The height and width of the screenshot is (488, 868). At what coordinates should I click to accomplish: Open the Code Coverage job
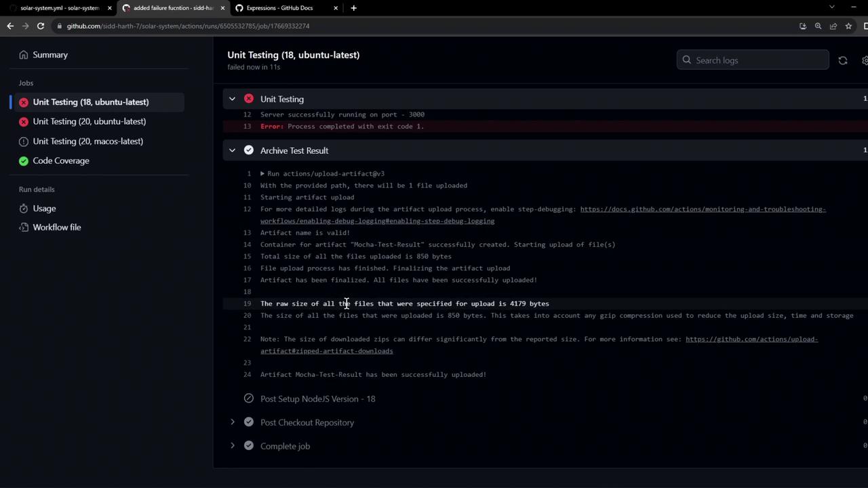click(x=61, y=161)
